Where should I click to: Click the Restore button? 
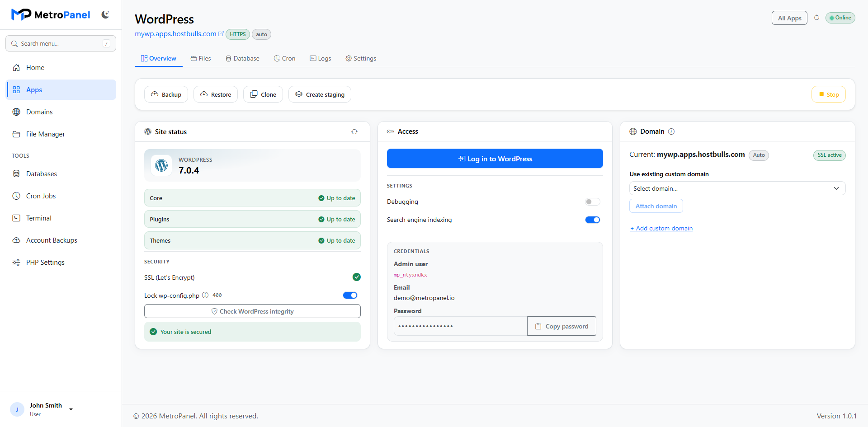216,94
